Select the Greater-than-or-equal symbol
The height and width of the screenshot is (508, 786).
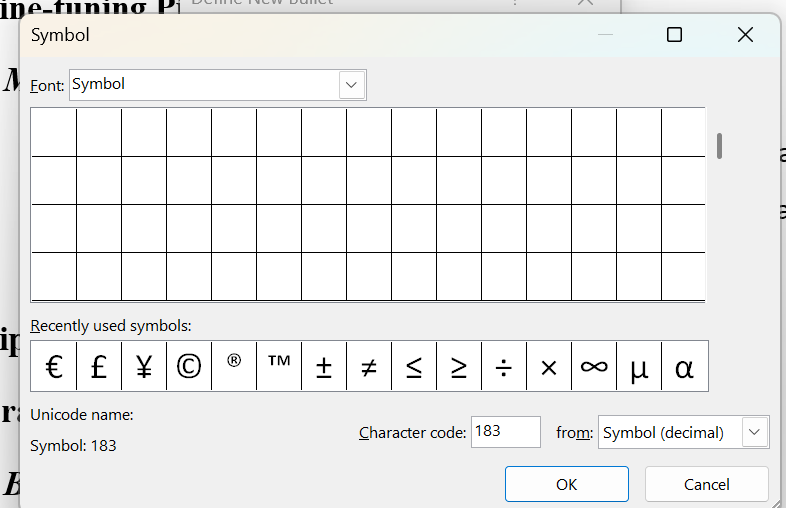pyautogui.click(x=459, y=366)
